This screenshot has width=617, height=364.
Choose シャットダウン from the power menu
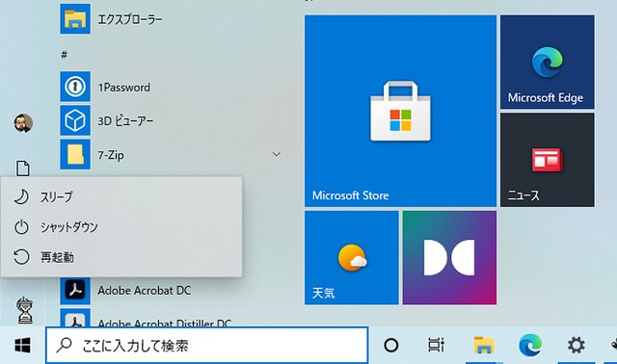click(121, 227)
